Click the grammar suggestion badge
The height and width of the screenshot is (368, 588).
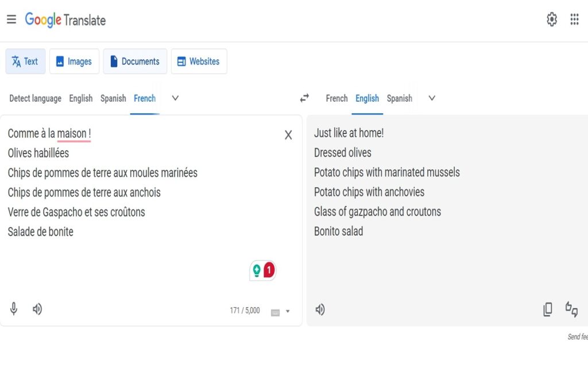pyautogui.click(x=263, y=270)
